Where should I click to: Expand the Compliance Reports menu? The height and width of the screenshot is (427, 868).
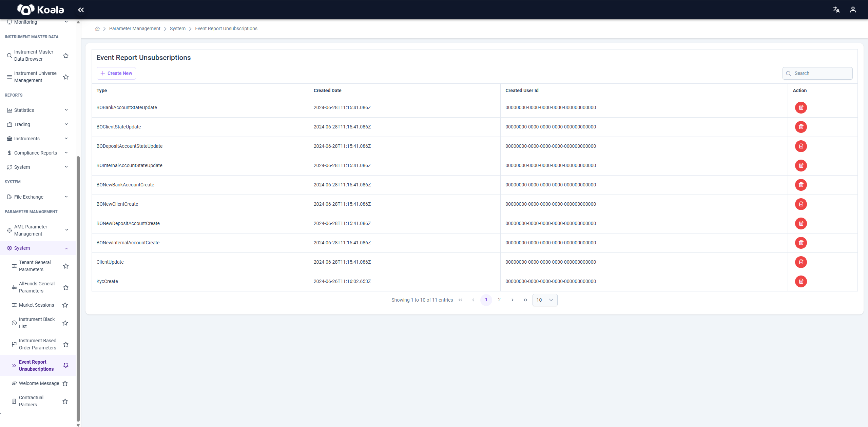(x=38, y=153)
